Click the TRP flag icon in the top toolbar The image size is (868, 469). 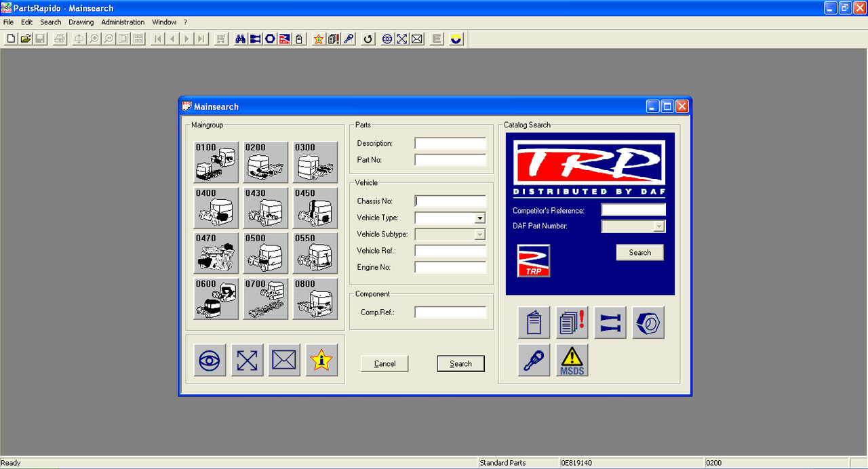[285, 39]
